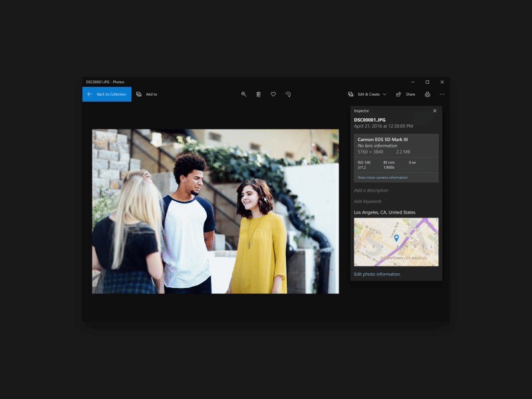The width and height of the screenshot is (532, 399).
Task: Open Share option label
Action: point(410,94)
